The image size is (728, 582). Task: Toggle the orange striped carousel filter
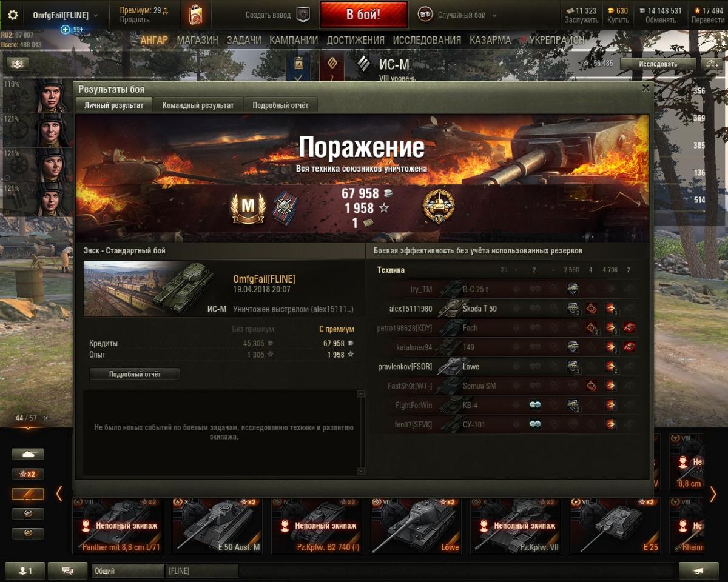tap(28, 493)
